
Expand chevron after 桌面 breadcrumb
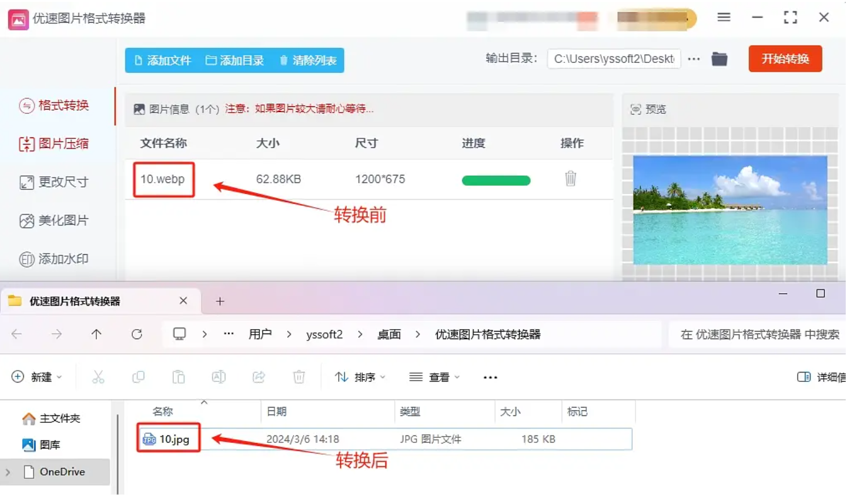[418, 334]
